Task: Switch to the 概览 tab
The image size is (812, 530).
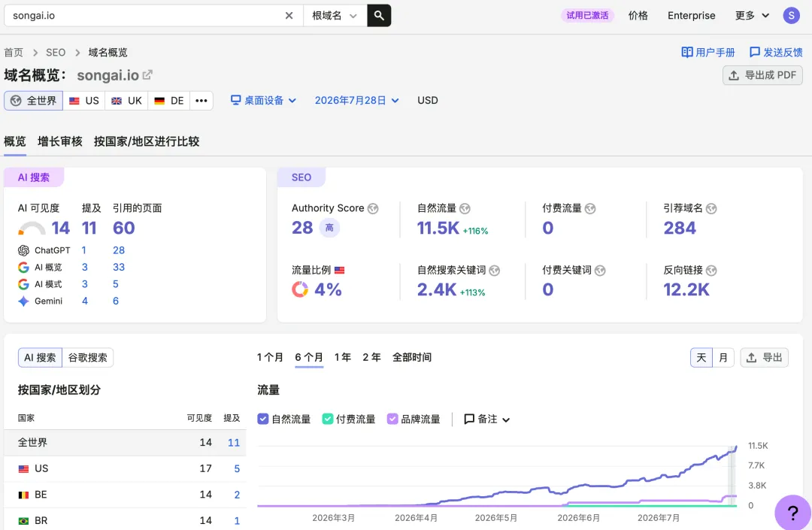Action: (x=14, y=141)
